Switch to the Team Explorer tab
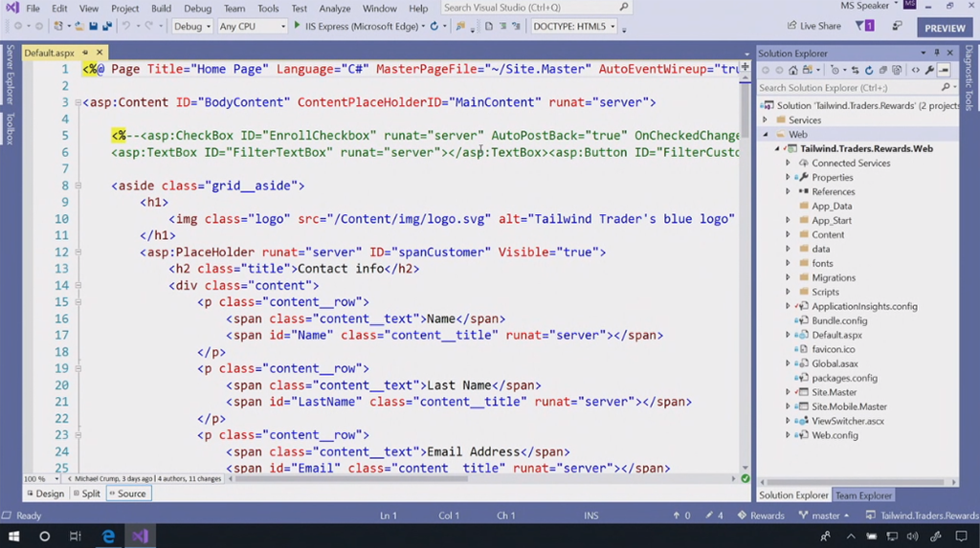980x548 pixels. [863, 495]
